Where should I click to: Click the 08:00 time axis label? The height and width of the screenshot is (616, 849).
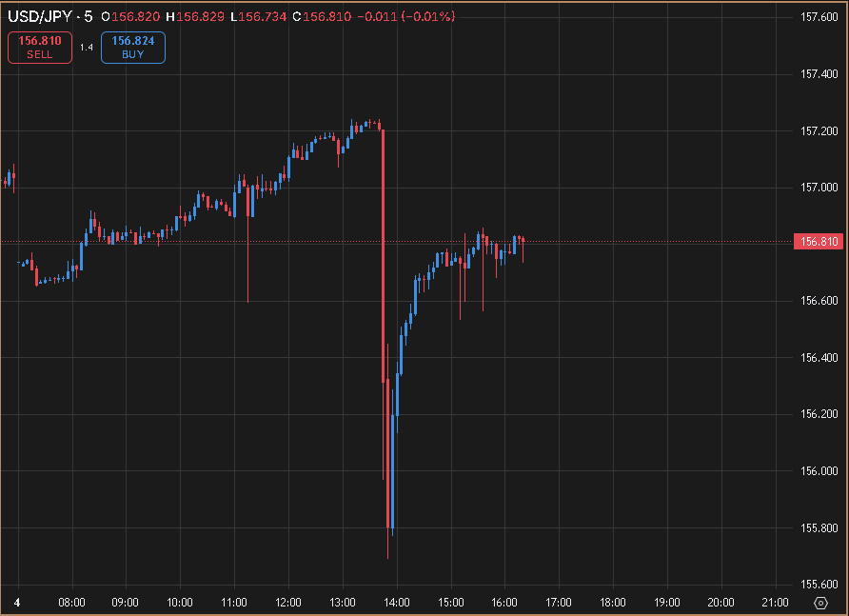click(x=71, y=603)
